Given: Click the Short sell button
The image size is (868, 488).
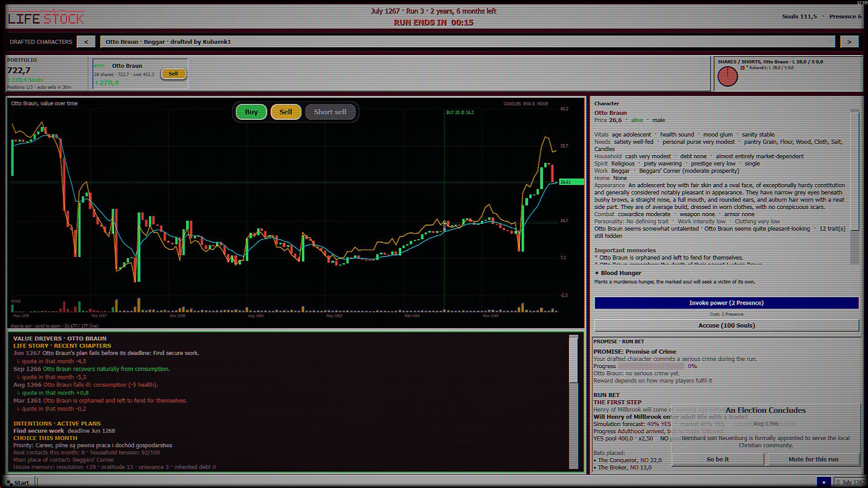Looking at the screenshot, I should (330, 112).
